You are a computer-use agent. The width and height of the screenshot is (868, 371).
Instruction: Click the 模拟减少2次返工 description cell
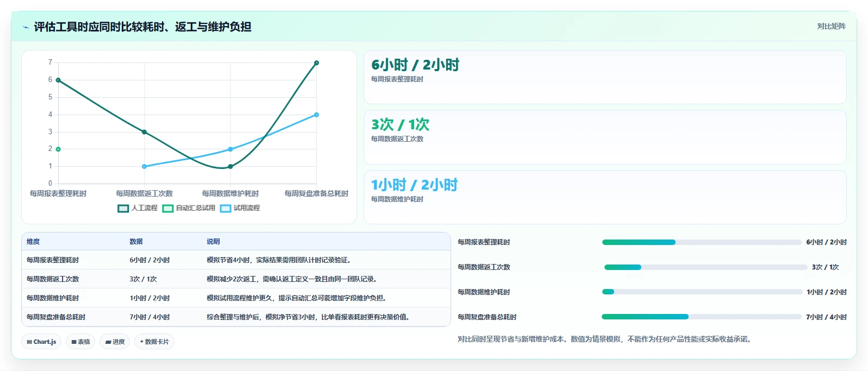click(292, 279)
